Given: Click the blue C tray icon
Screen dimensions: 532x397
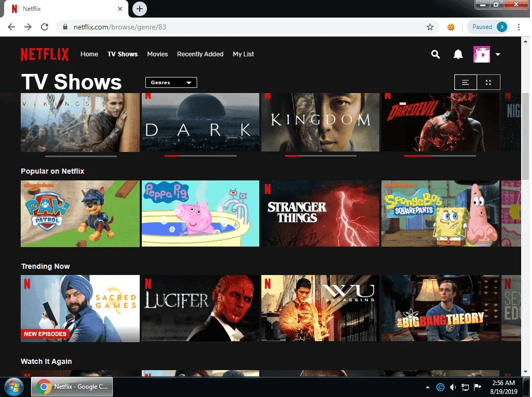Looking at the screenshot, I should pos(440,387).
